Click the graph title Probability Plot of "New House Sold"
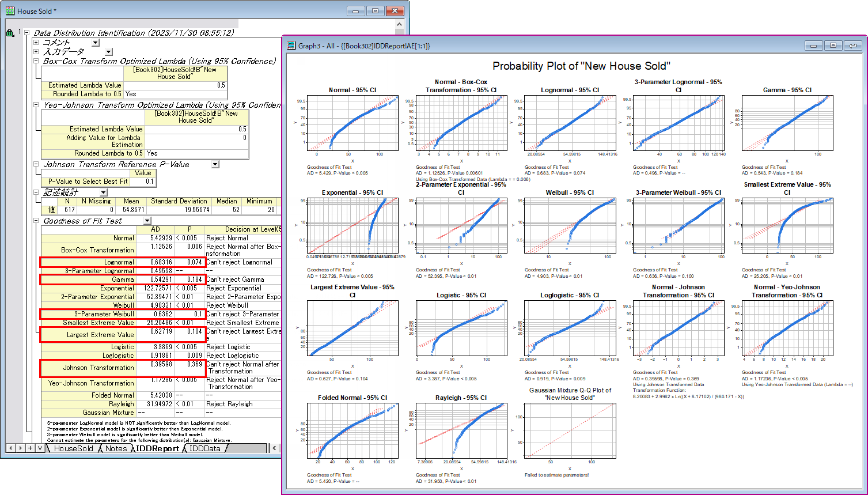The image size is (868, 495). pos(582,66)
